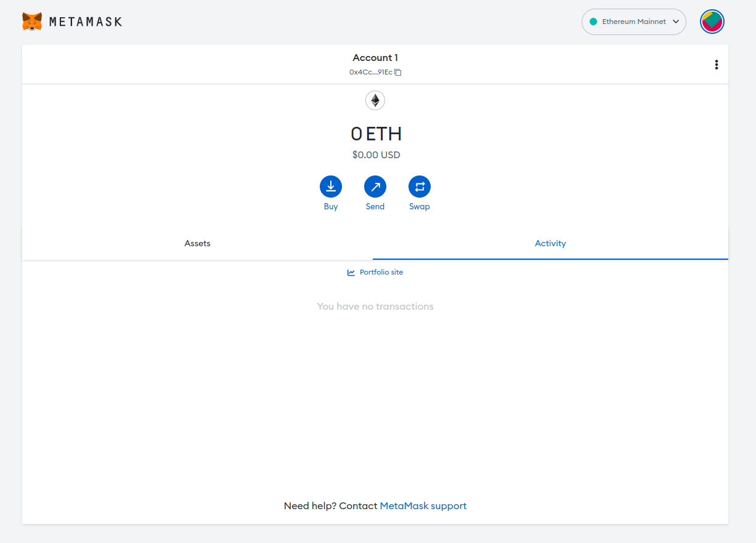
Task: Copy the account address 0x4Cc...91Ec
Action: coord(375,72)
